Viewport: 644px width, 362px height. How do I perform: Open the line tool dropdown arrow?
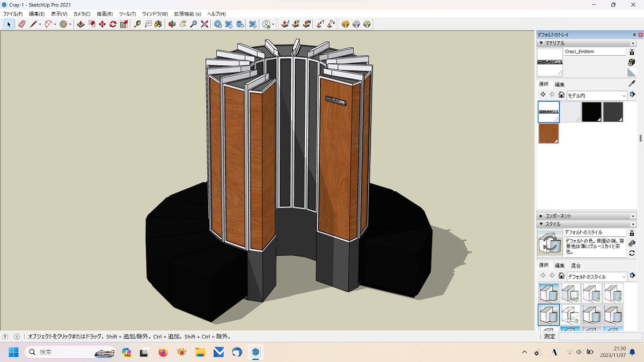click(40, 25)
